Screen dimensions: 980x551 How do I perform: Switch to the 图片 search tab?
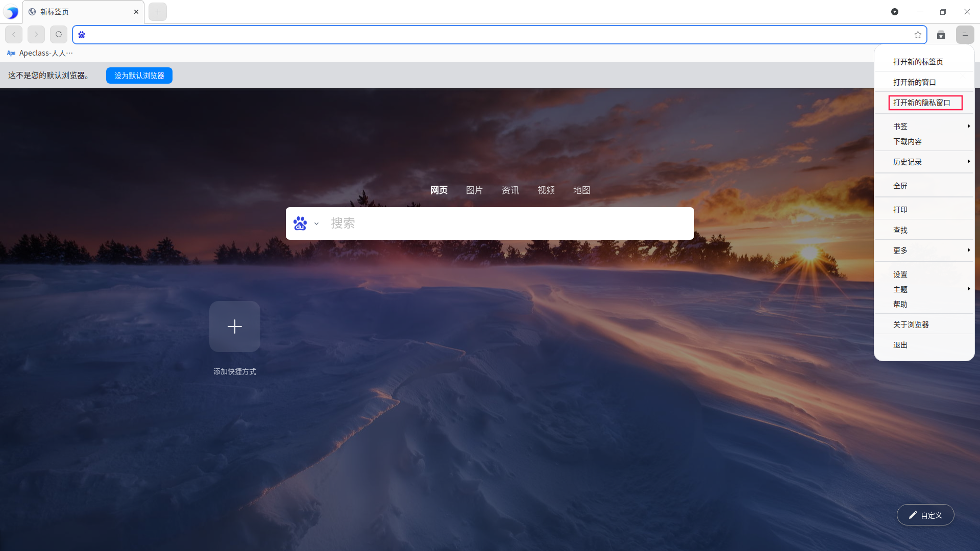point(474,190)
